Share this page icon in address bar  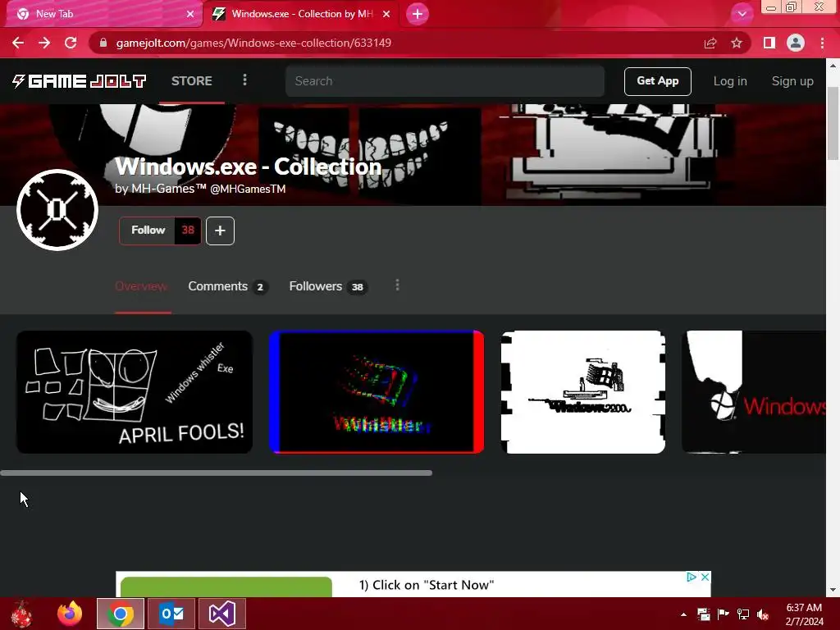coord(710,43)
